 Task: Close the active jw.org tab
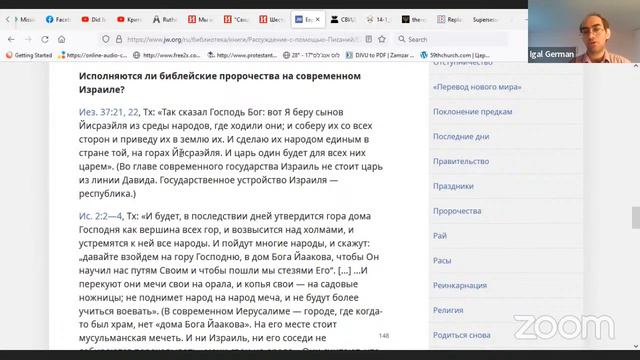(318, 19)
